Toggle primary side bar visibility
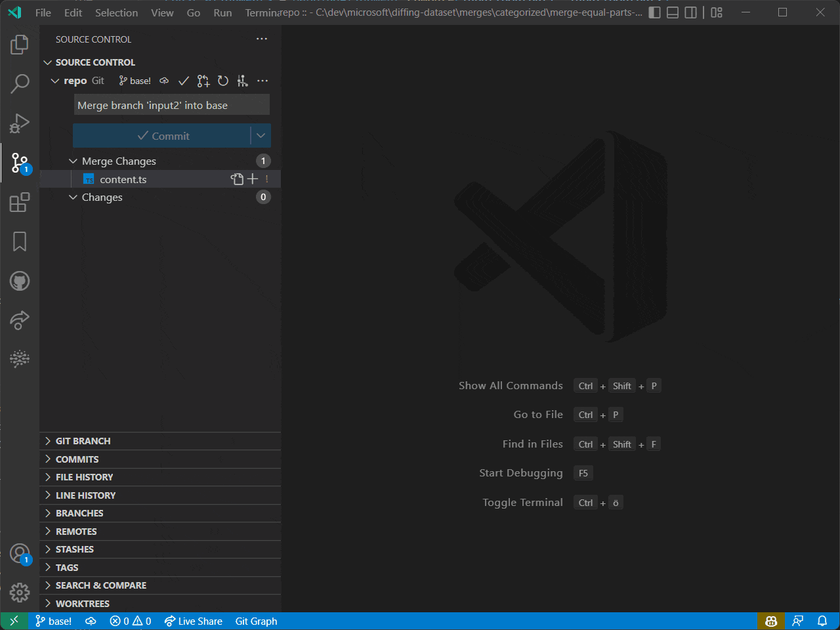 (655, 12)
